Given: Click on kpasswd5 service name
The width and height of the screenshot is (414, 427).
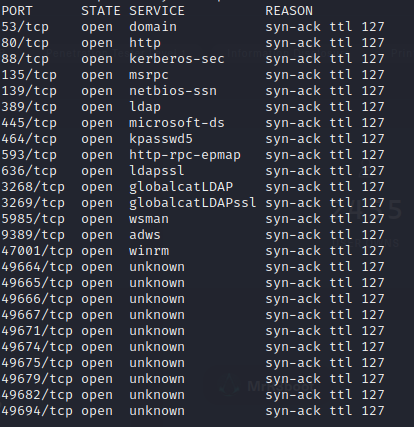Looking at the screenshot, I should [x=161, y=139].
